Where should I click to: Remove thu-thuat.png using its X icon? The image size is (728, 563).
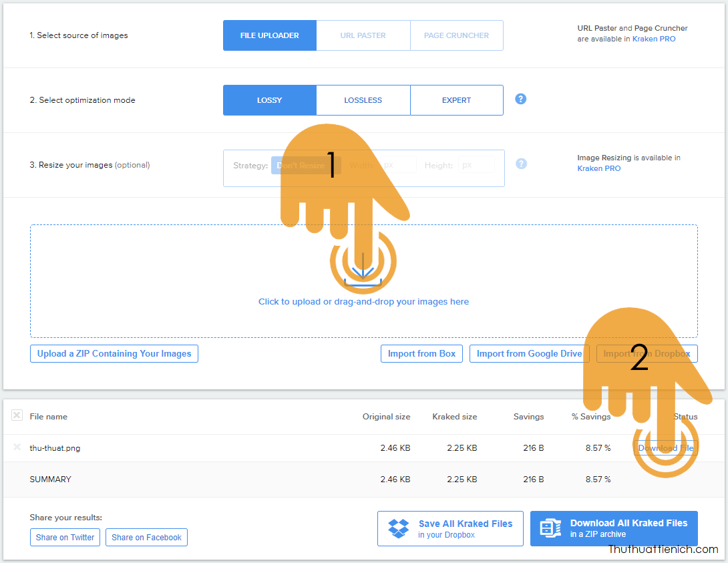(17, 447)
